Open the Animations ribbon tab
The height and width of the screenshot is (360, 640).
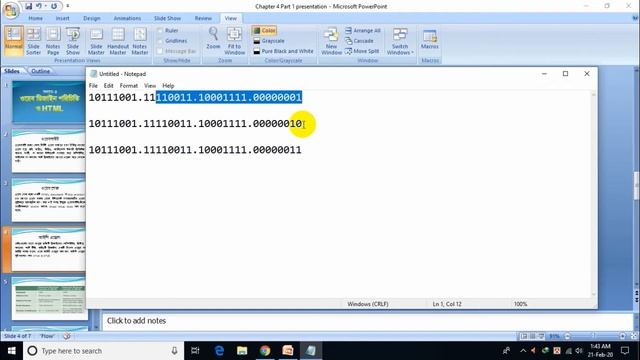127,18
